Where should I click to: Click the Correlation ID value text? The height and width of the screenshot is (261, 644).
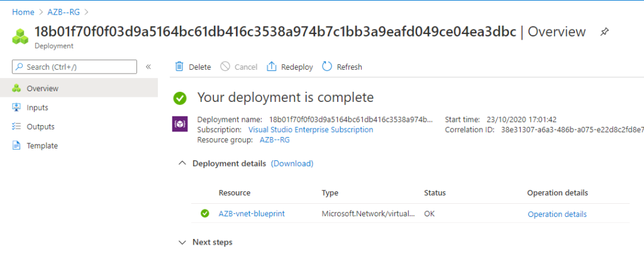[572, 130]
